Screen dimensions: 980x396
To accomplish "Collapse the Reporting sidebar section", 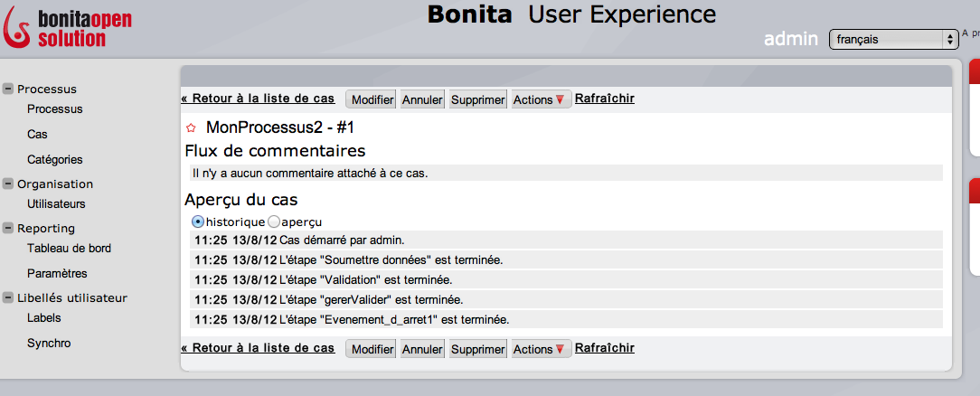I will point(8,228).
